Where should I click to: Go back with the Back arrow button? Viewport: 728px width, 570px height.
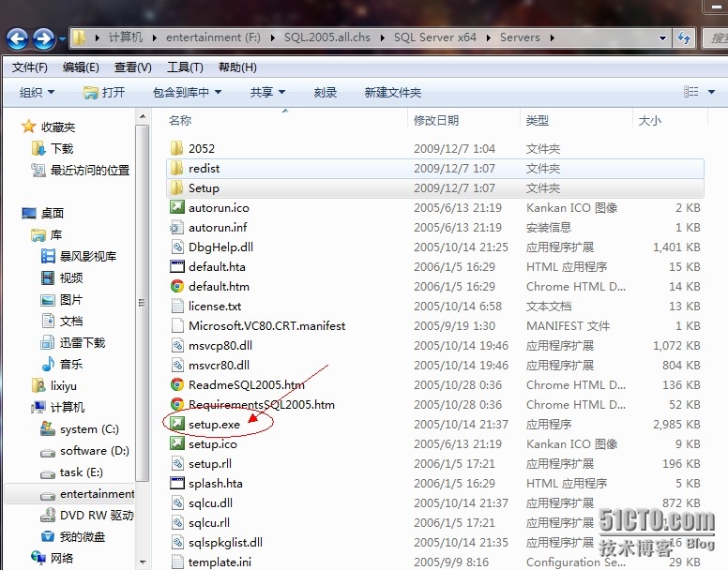point(18,38)
